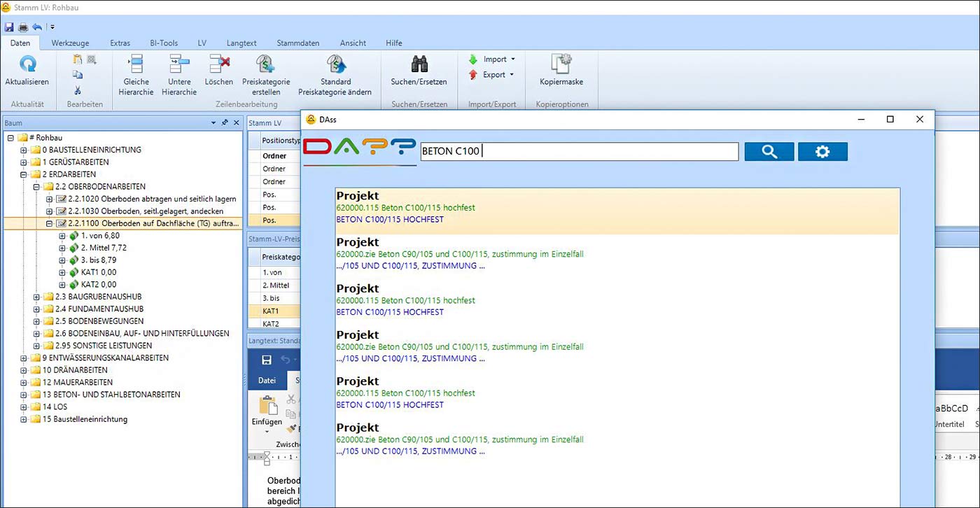The height and width of the screenshot is (508, 980).
Task: Select the Untere Hierarchie tool
Action: coord(179,66)
